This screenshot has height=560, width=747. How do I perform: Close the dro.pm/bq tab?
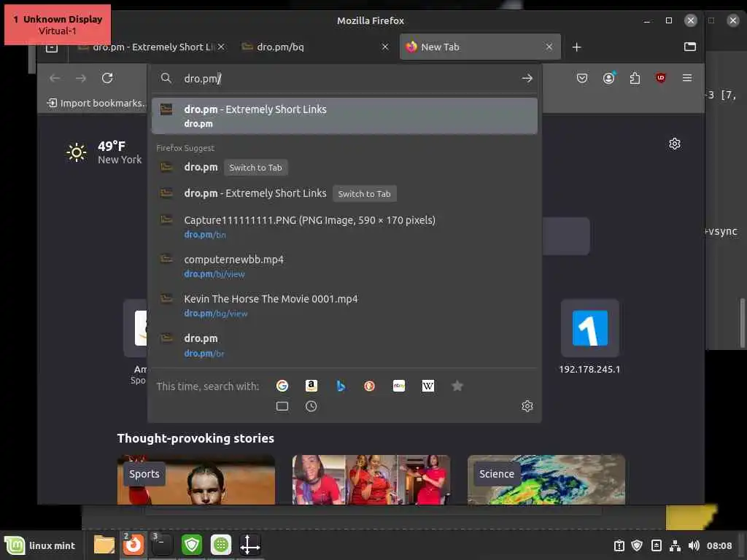pos(385,47)
